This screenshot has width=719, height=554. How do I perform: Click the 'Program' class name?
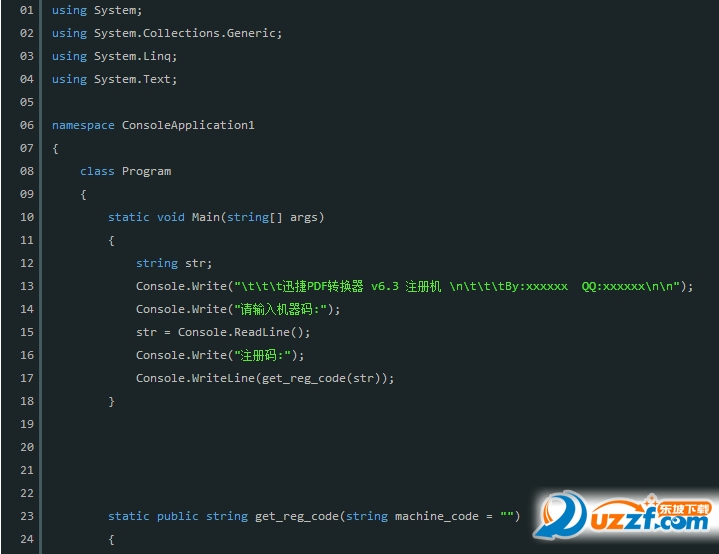click(146, 171)
